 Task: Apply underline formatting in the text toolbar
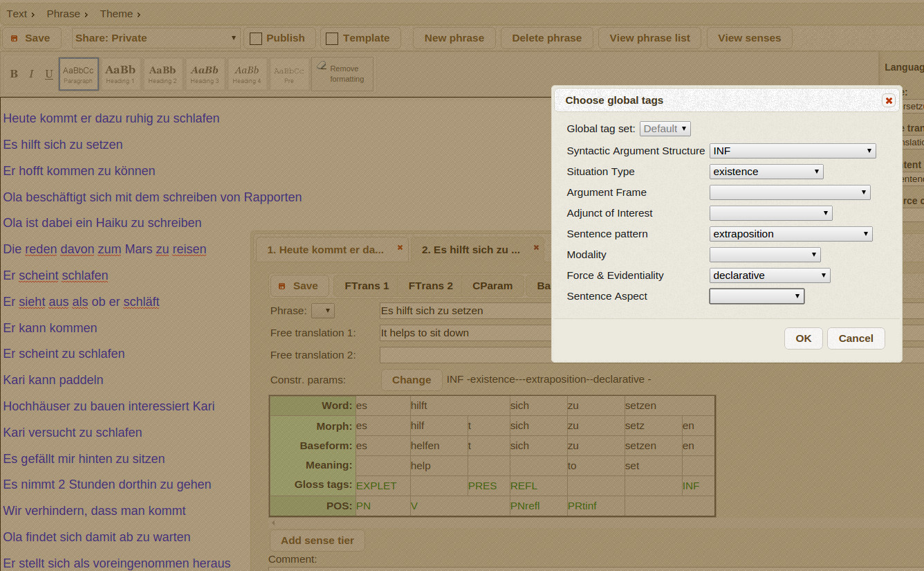[48, 74]
